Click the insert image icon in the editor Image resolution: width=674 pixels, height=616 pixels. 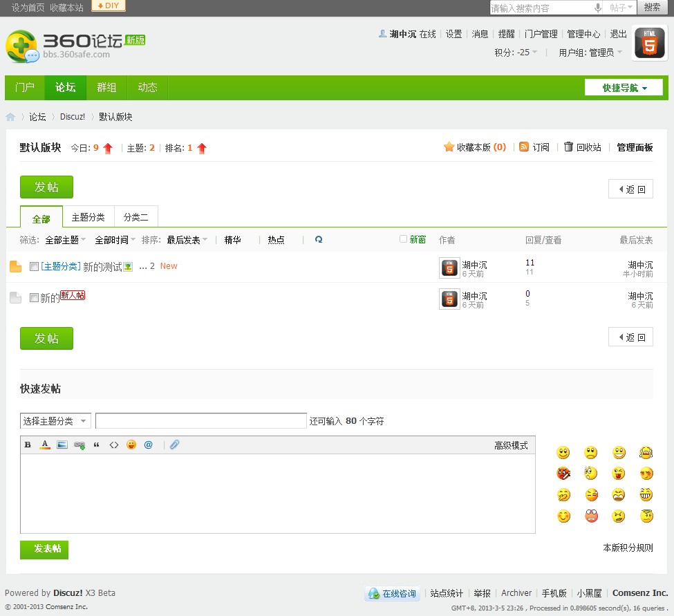[62, 445]
